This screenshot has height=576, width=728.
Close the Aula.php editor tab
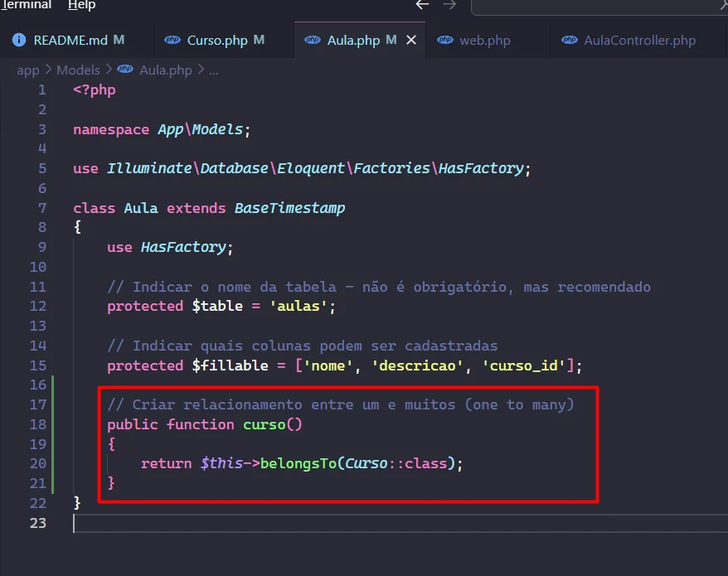(x=410, y=40)
